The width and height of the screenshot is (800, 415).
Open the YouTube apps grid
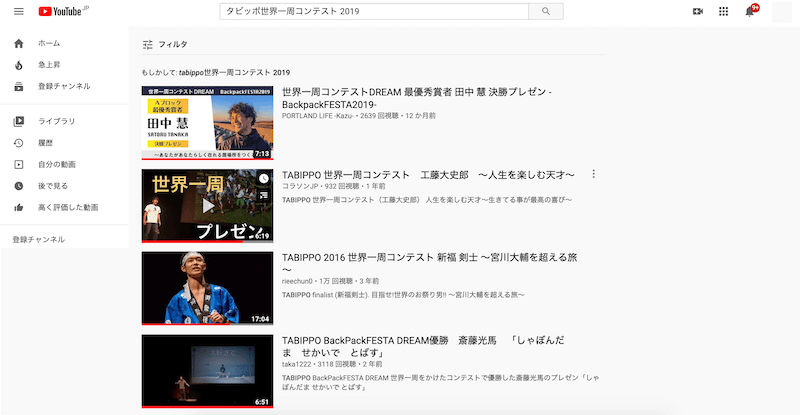(723, 11)
